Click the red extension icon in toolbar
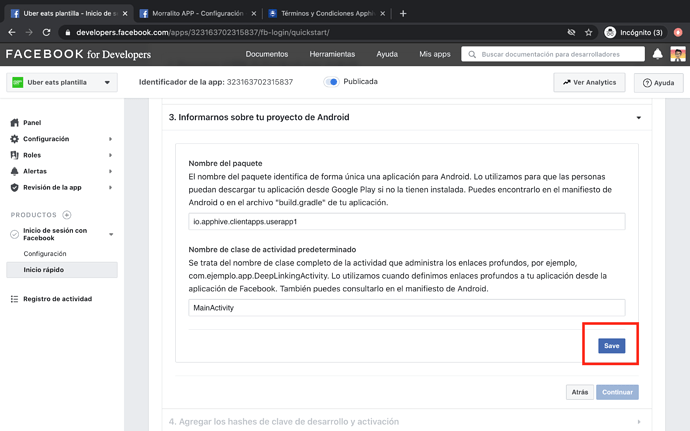Viewport: 690px width, 431px height. [678, 32]
